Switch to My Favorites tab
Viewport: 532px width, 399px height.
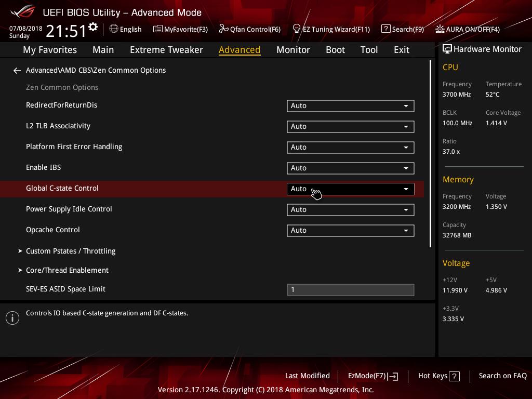[x=50, y=50]
